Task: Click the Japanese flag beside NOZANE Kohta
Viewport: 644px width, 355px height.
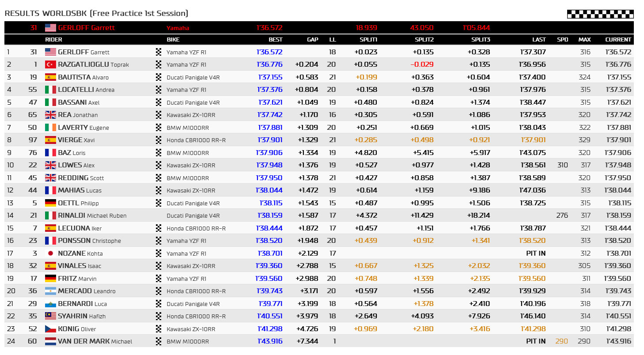Action: (x=51, y=253)
